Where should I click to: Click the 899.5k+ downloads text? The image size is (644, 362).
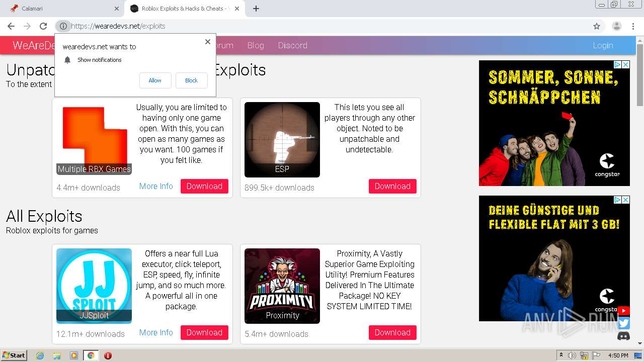279,188
